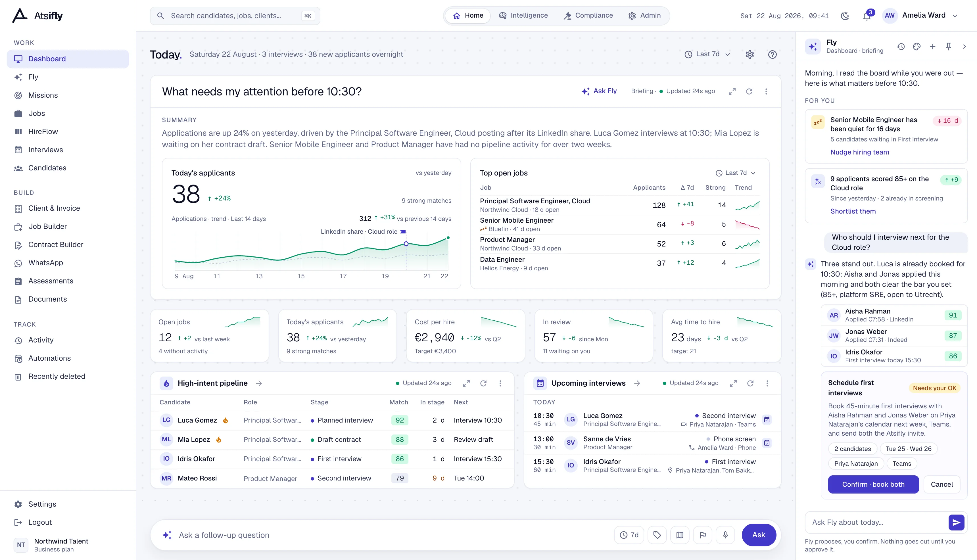This screenshot has height=560, width=977.
Task: Switch to Intelligence tab
Action: 523,16
